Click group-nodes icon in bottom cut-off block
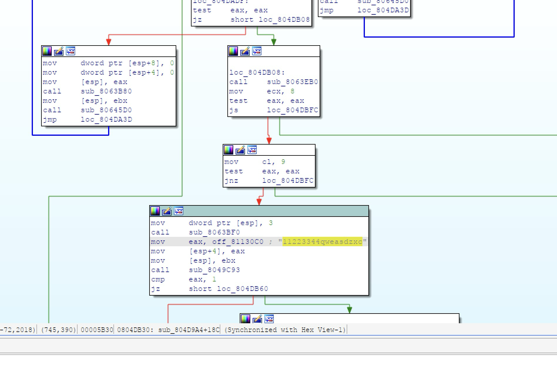Viewport: 557px width, 392px height. pyautogui.click(x=269, y=319)
